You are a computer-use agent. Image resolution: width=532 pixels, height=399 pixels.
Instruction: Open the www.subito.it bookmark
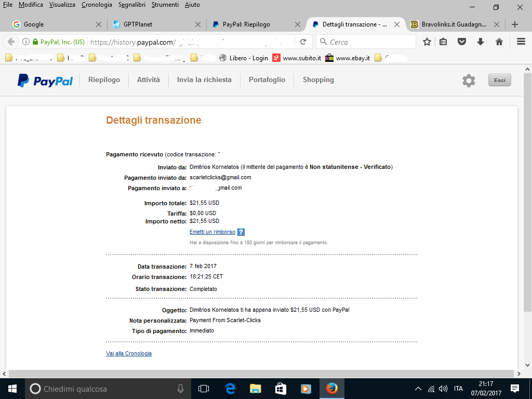pos(297,58)
